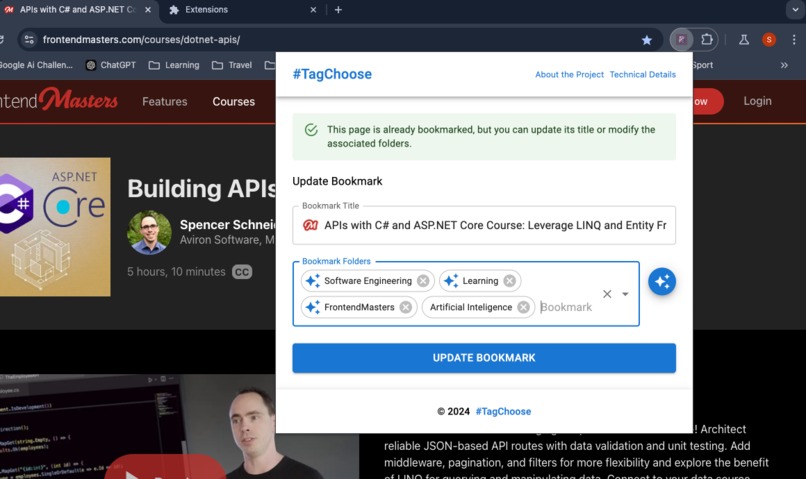This screenshot has width=806, height=479.
Task: Open the Chrome Labs flask icon
Action: [743, 40]
